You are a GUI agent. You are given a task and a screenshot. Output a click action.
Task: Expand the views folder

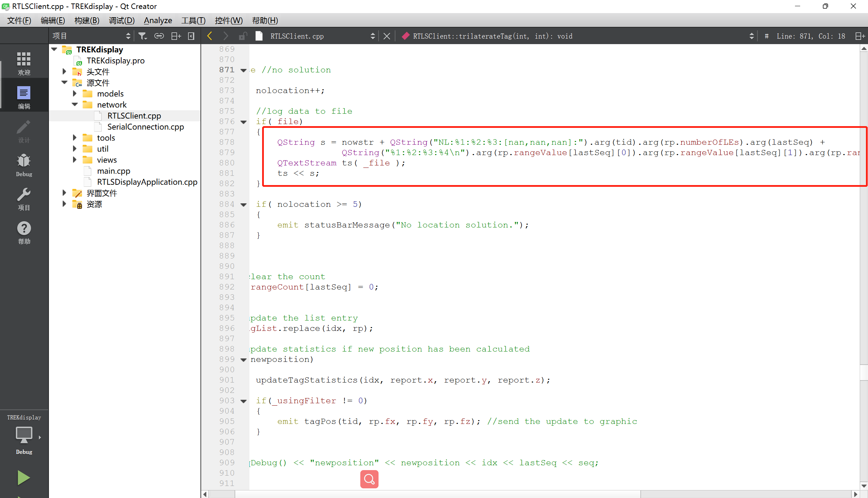tap(74, 160)
